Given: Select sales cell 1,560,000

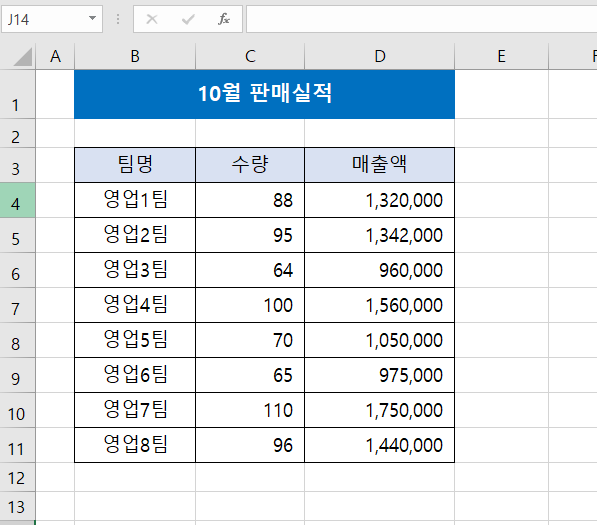Looking at the screenshot, I should pyautogui.click(x=380, y=305).
